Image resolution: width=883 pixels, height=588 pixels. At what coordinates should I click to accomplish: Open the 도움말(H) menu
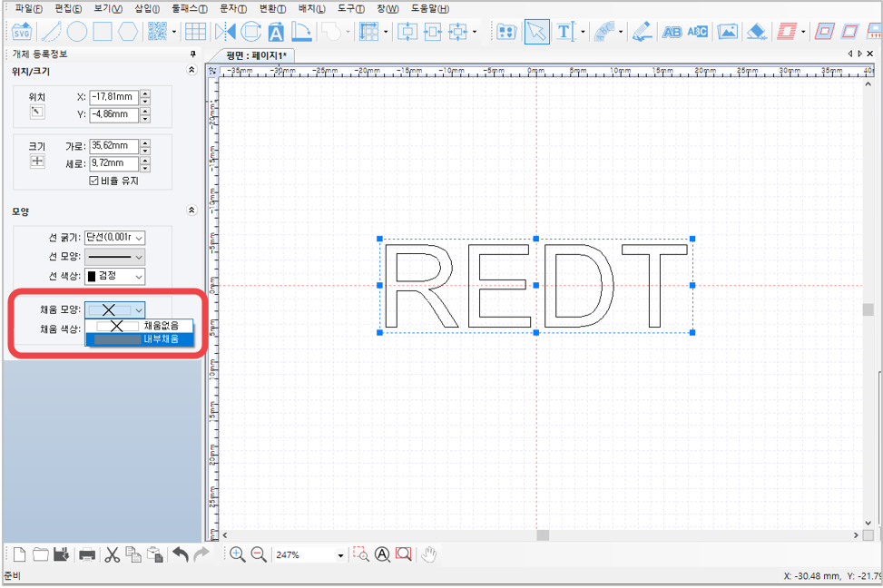point(429,8)
